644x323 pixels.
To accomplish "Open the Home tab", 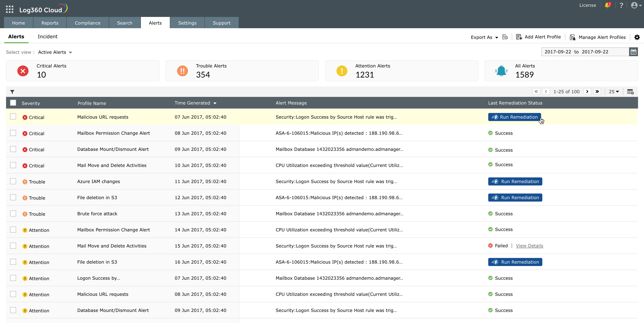I will point(19,23).
